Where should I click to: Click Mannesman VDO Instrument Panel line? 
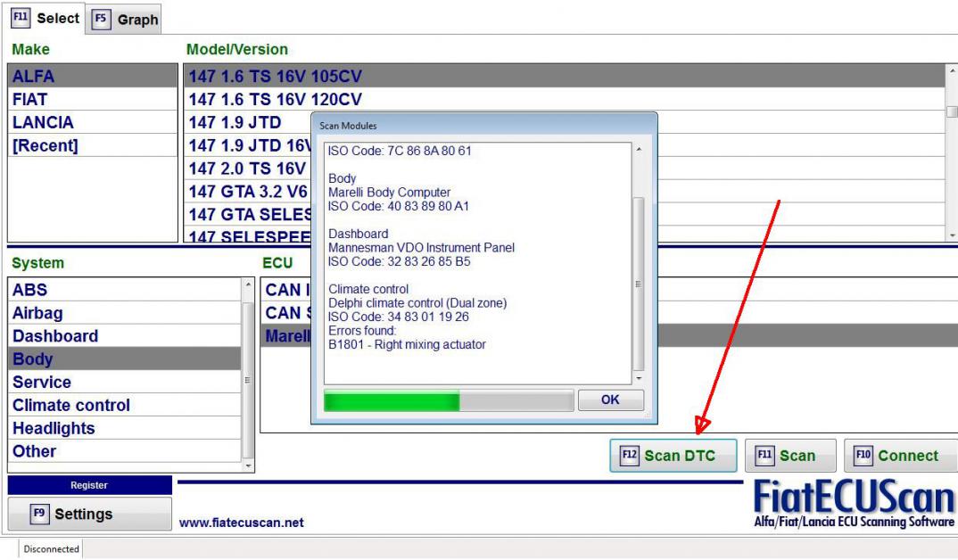pyautogui.click(x=421, y=247)
